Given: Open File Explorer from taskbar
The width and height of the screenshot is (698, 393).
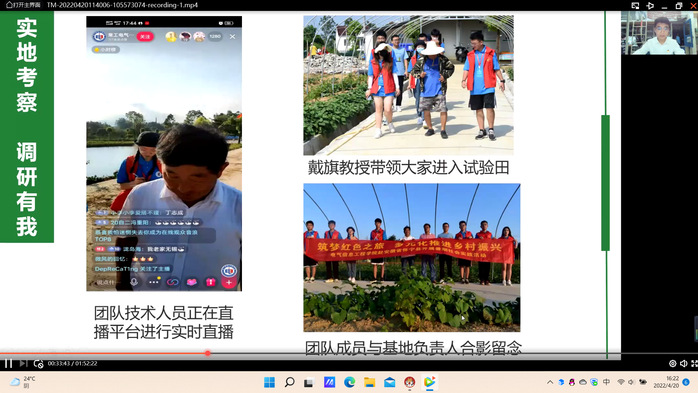Looking at the screenshot, I should pos(369,382).
